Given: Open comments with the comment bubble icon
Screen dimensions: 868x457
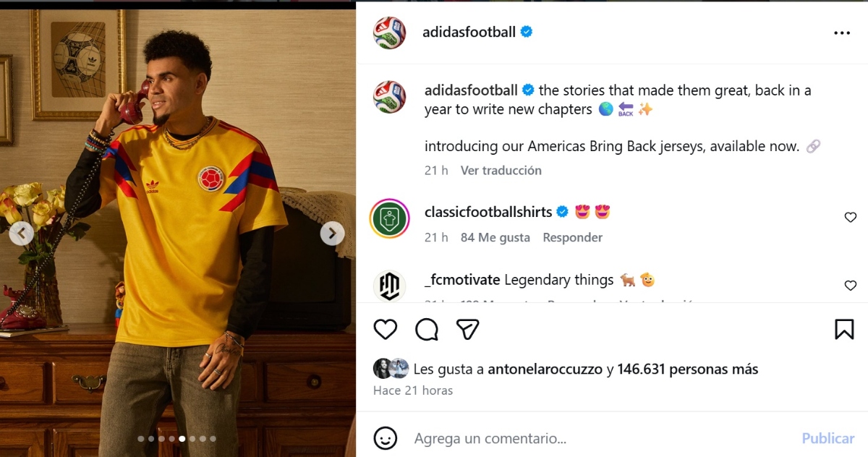Looking at the screenshot, I should point(427,329).
